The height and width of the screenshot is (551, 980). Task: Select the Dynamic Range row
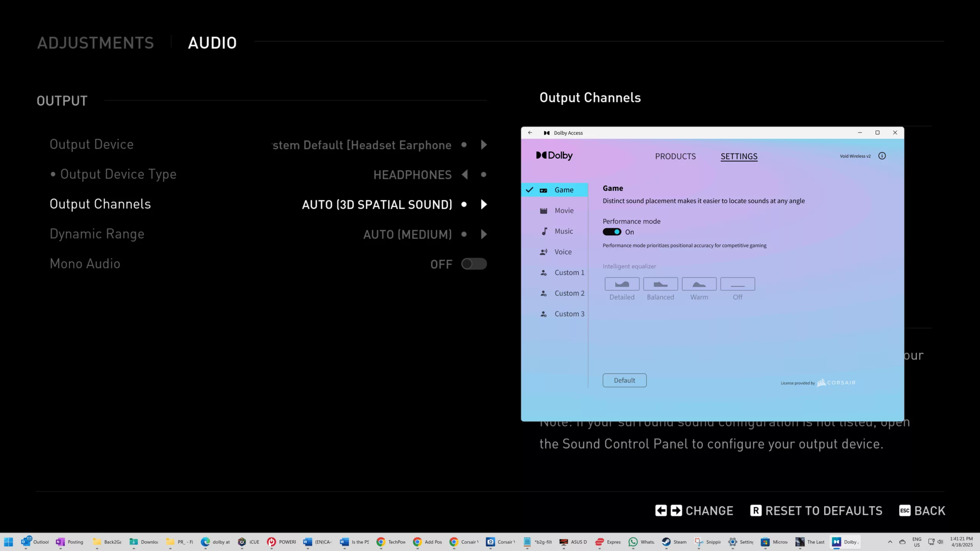point(268,234)
